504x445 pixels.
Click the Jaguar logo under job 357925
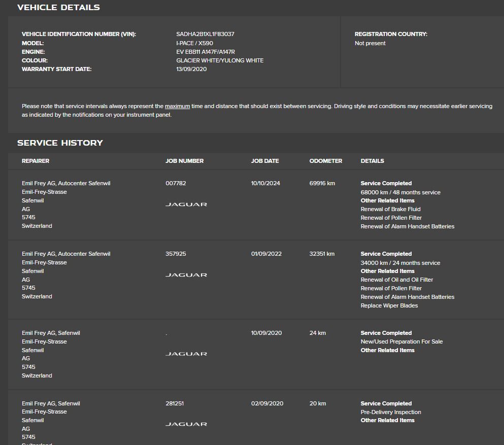(x=186, y=275)
